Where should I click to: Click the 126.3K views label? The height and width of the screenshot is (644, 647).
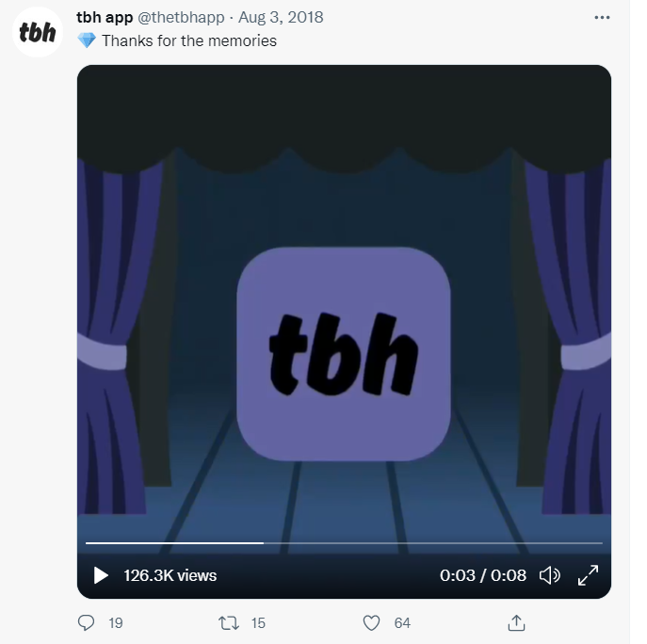170,575
